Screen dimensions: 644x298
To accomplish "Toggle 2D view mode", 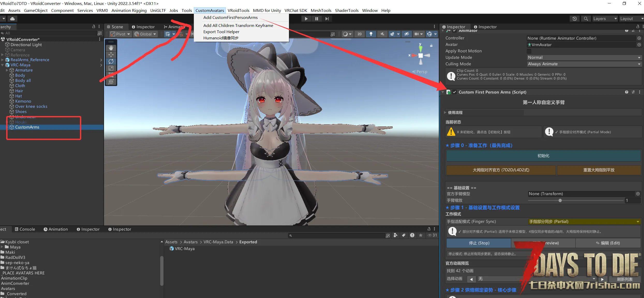I will [359, 34].
